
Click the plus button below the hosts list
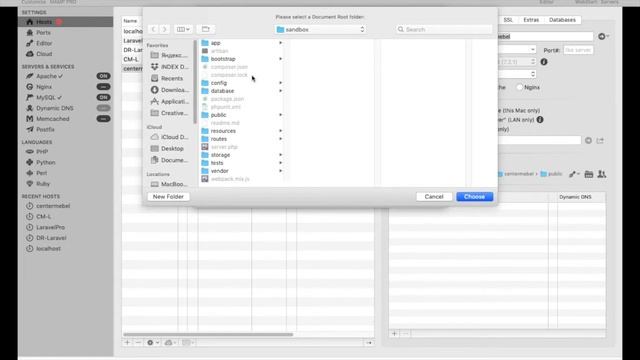(127, 342)
